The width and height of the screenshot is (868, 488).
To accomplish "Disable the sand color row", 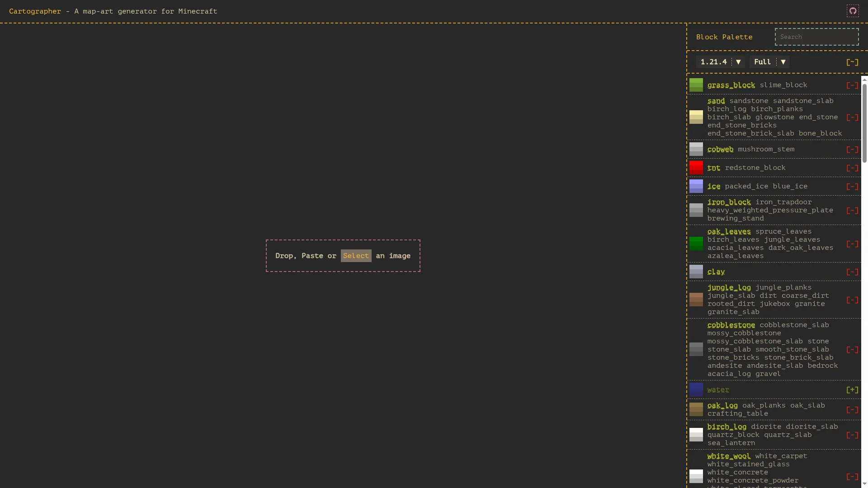I will (x=852, y=117).
